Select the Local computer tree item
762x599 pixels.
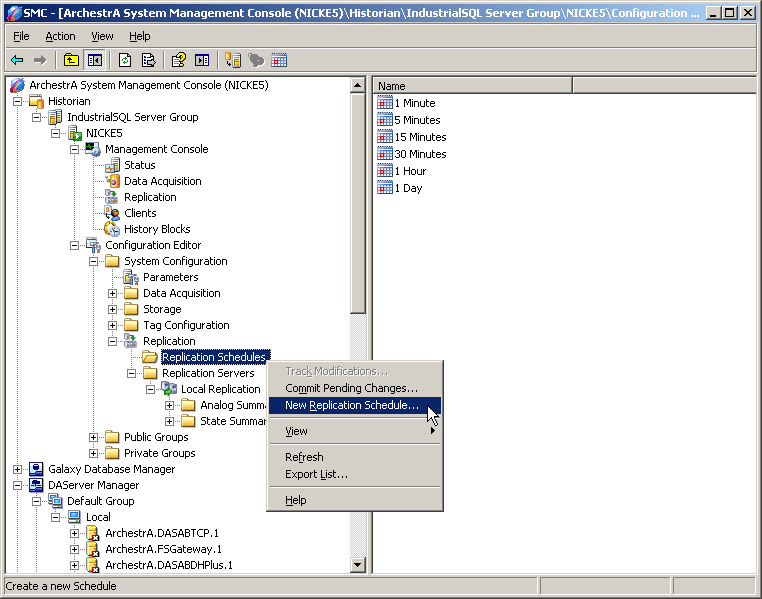pos(98,517)
